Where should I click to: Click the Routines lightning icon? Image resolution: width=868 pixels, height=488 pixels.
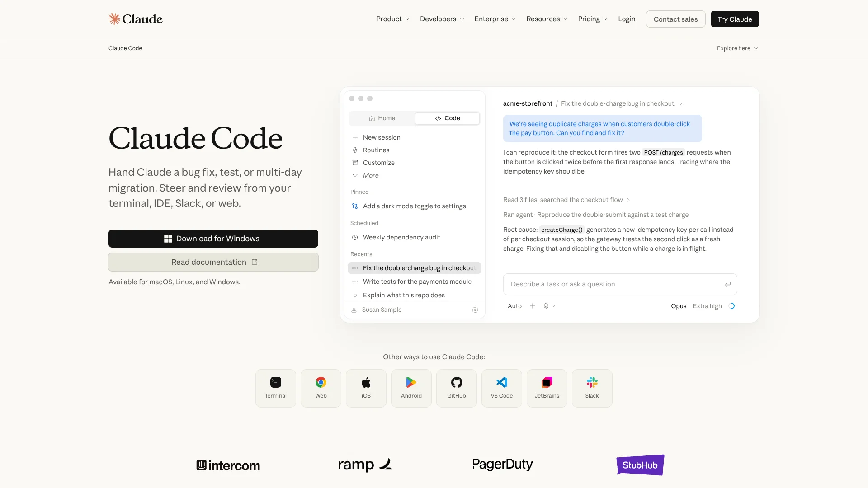click(355, 150)
